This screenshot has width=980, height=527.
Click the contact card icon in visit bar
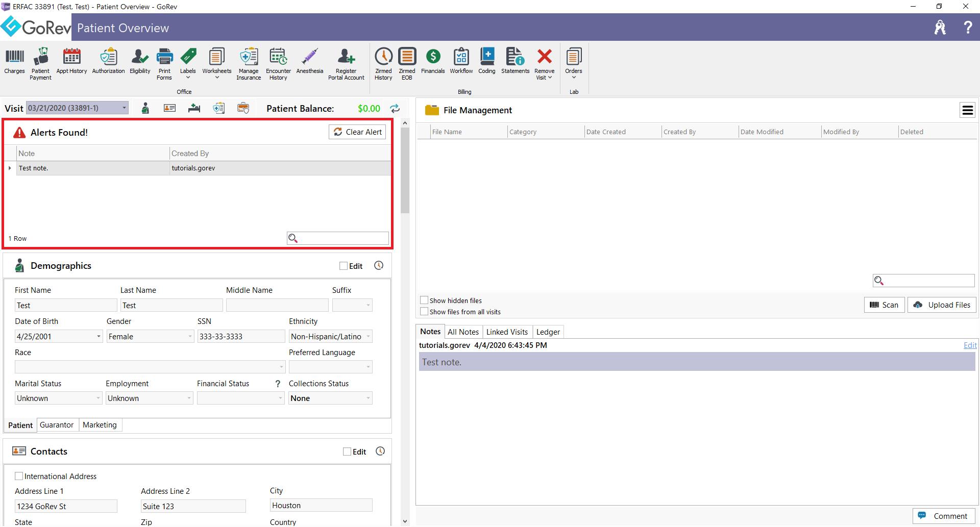[169, 108]
